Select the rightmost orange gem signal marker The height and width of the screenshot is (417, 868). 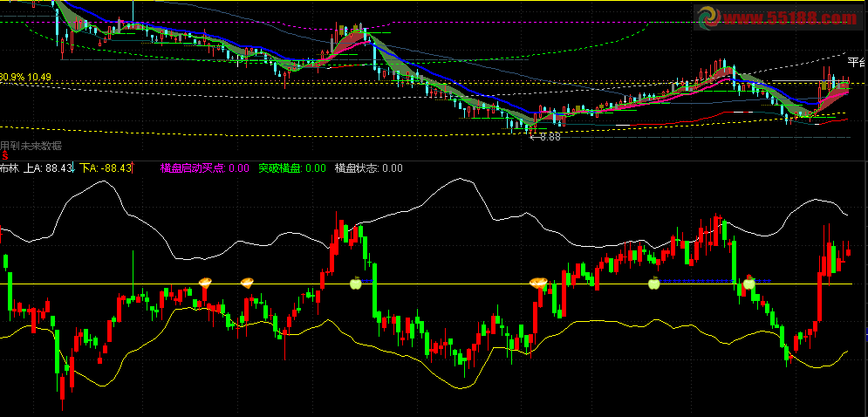tap(538, 282)
